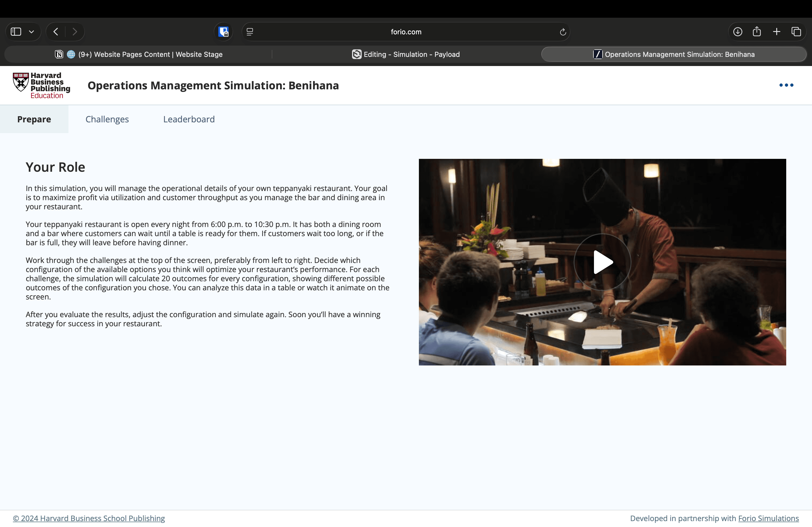
Task: Open the three-dot more options menu
Action: tap(786, 85)
